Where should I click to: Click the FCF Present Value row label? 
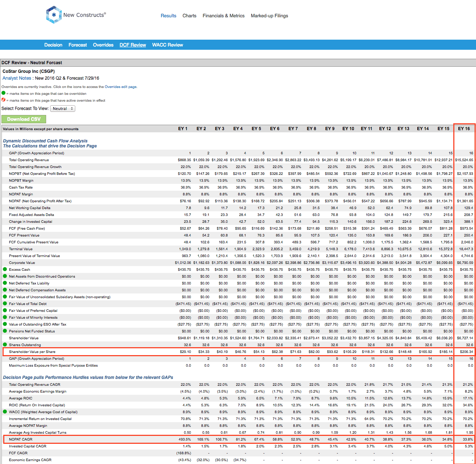(x=24, y=235)
